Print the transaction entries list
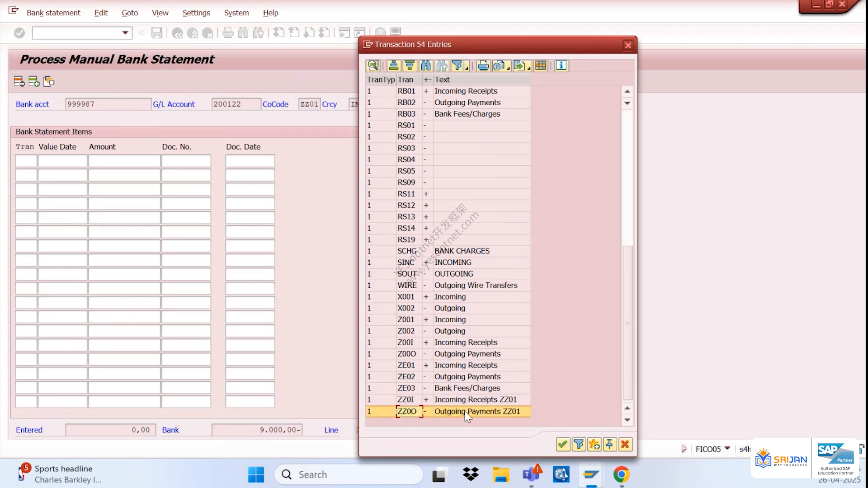 point(483,66)
